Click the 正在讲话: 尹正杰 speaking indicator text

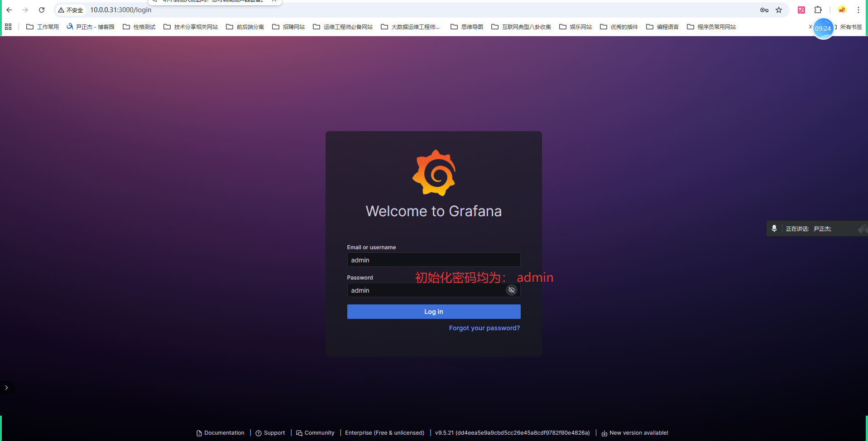(x=809, y=229)
